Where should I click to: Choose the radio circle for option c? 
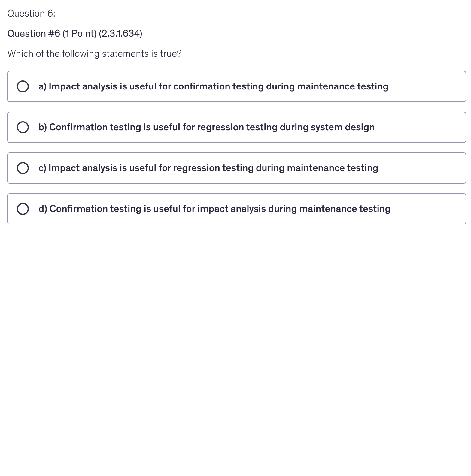coord(23,168)
